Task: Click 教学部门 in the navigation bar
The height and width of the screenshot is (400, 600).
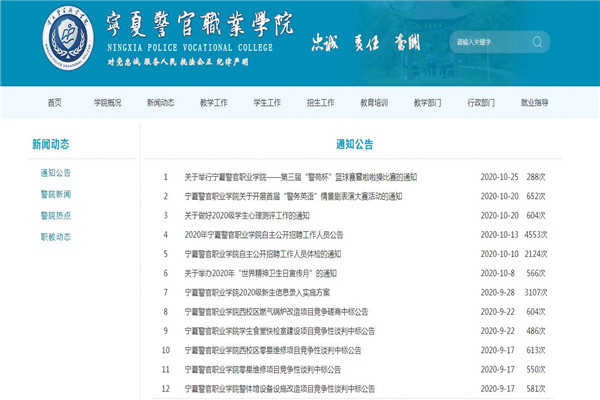Action: click(427, 103)
